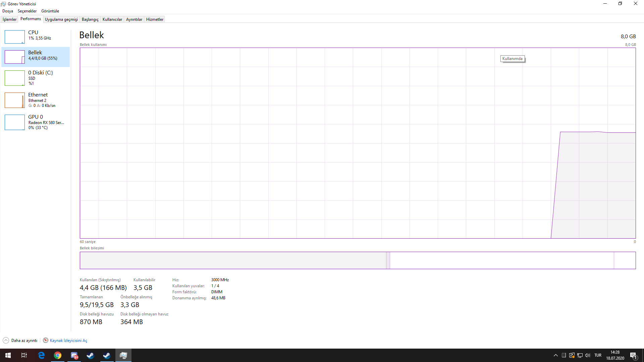Click the Task Manager taskbar icon
644x362 pixels.
click(x=123, y=355)
